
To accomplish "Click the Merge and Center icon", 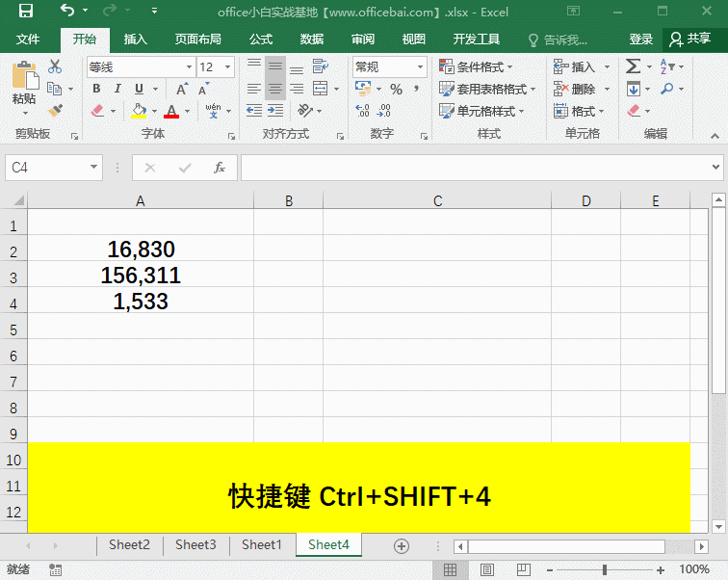I will click(321, 89).
